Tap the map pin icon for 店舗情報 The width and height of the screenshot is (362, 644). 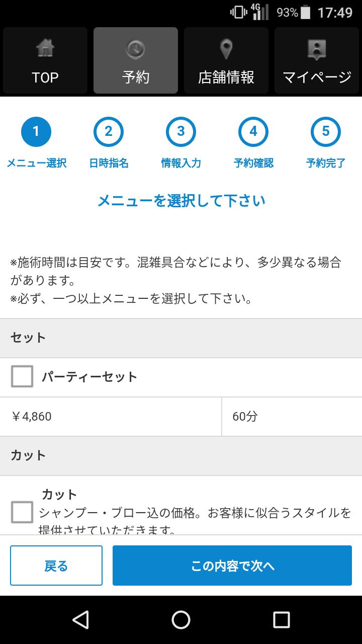click(x=226, y=49)
